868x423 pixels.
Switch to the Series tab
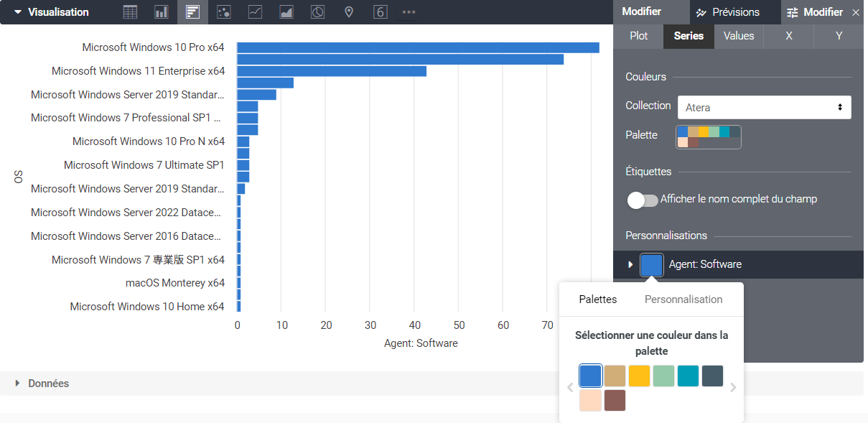pos(689,36)
